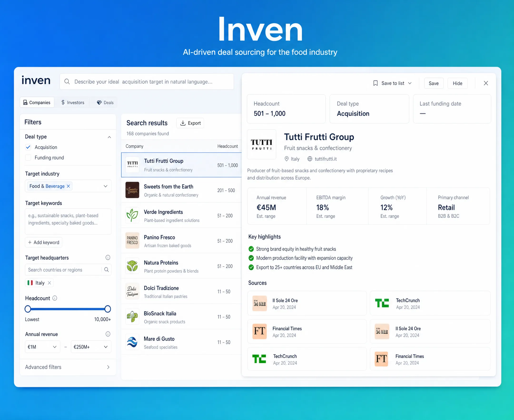Click the Hide button
Screen dimensions: 514x420
457,83
